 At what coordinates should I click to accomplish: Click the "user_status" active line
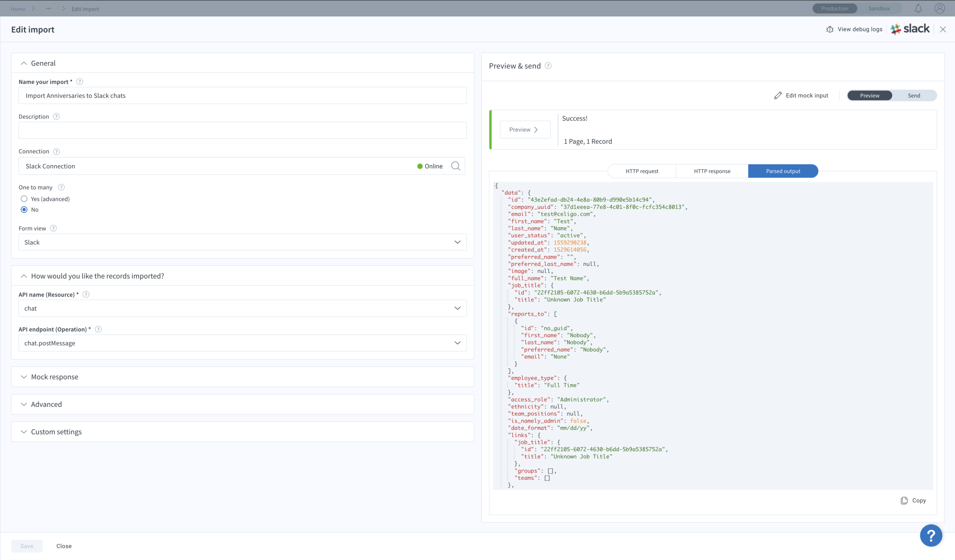tap(547, 236)
